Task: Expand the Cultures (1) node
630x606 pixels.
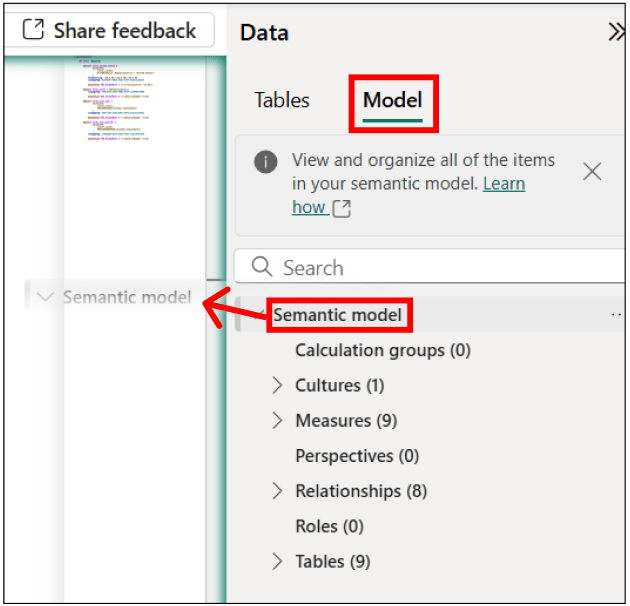Action: (278, 385)
